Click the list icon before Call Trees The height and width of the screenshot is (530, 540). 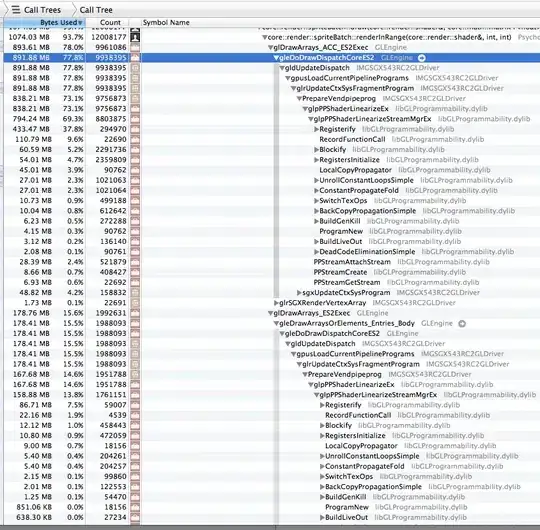(16, 10)
